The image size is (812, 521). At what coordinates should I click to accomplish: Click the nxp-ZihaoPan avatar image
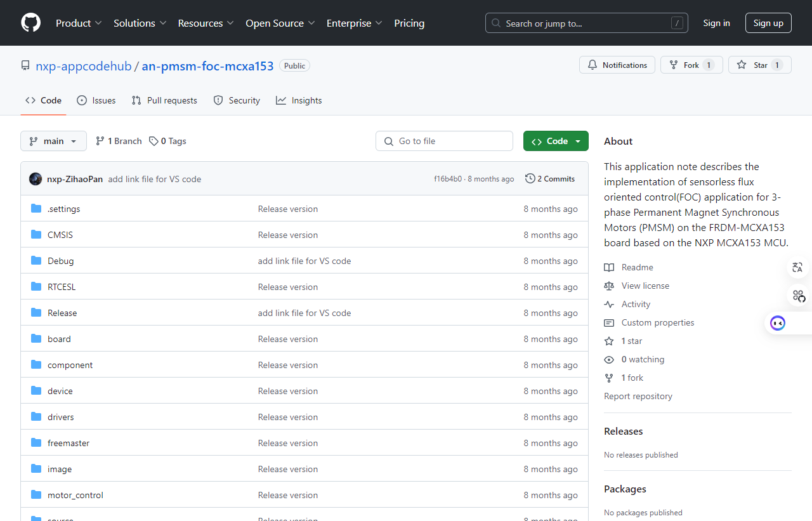36,179
